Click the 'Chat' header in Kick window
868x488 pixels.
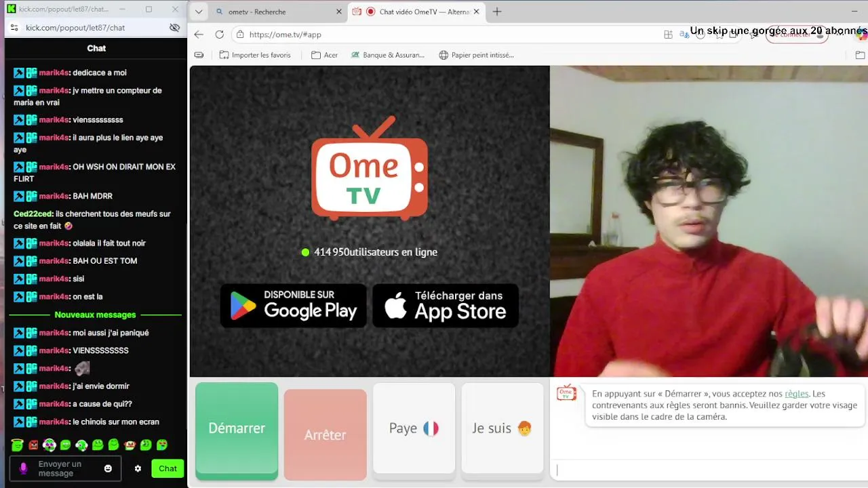click(x=96, y=48)
